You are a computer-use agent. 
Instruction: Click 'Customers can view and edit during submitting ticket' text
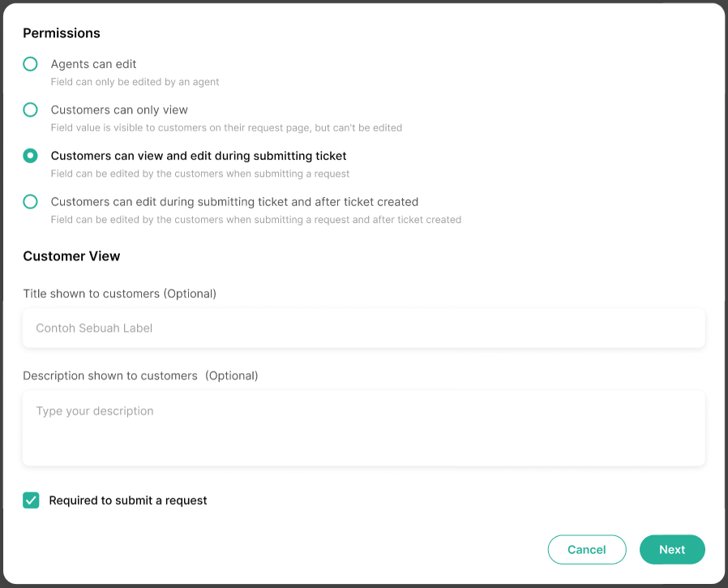tap(199, 156)
